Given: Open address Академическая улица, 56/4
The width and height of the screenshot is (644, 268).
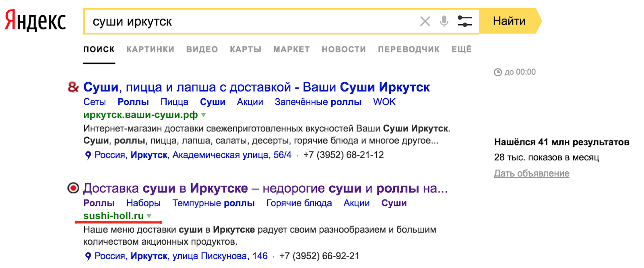Looking at the screenshot, I should tap(193, 155).
